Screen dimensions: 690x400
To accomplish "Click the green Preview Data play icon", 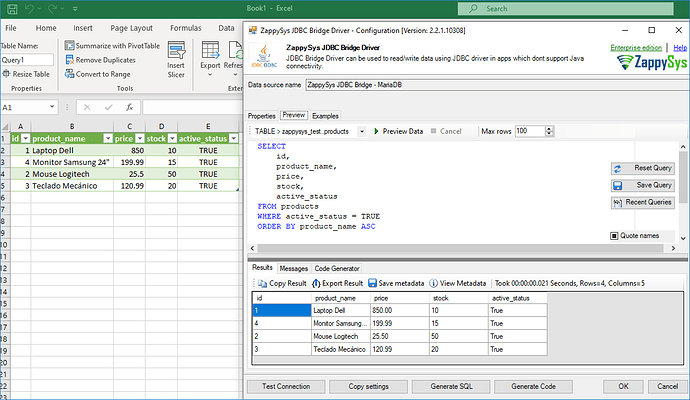I will point(376,131).
